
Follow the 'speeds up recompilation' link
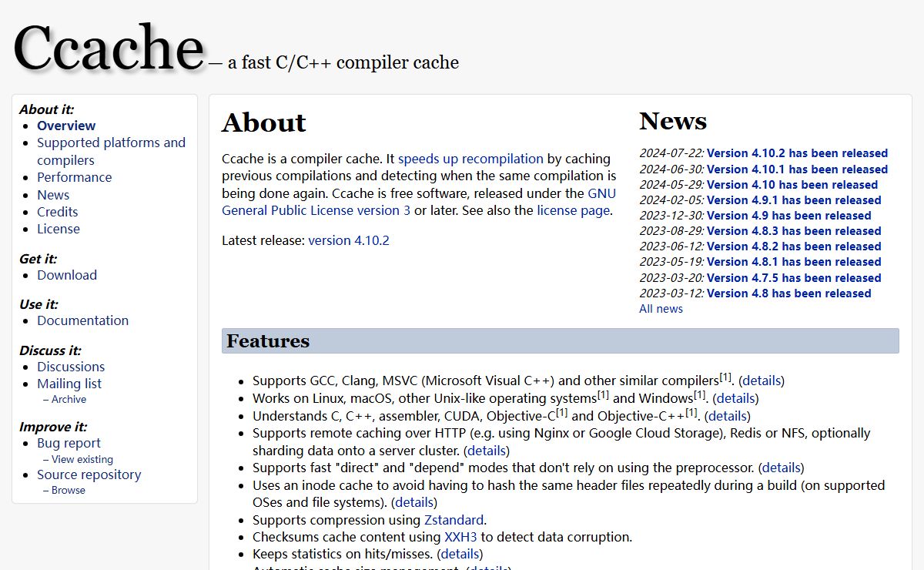[x=470, y=159]
